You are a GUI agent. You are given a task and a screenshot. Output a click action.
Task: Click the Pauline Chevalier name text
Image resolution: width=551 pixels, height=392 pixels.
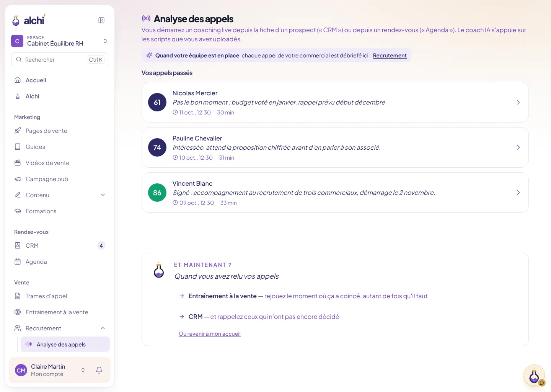point(197,138)
